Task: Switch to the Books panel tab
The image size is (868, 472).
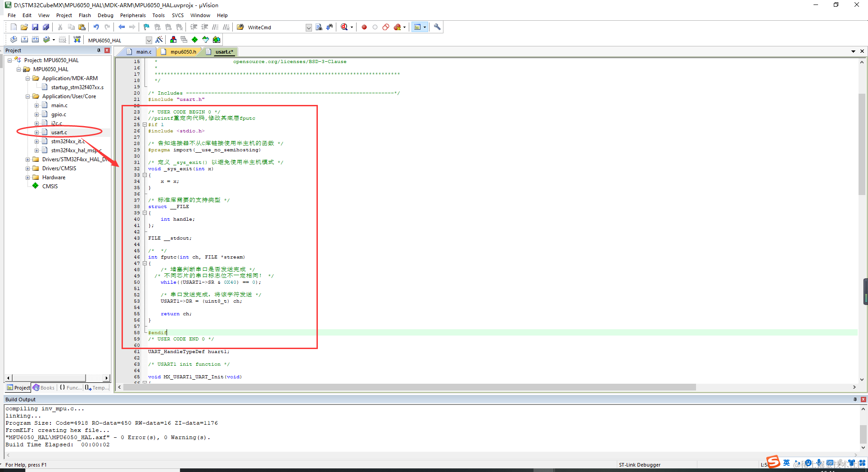Action: pyautogui.click(x=44, y=387)
